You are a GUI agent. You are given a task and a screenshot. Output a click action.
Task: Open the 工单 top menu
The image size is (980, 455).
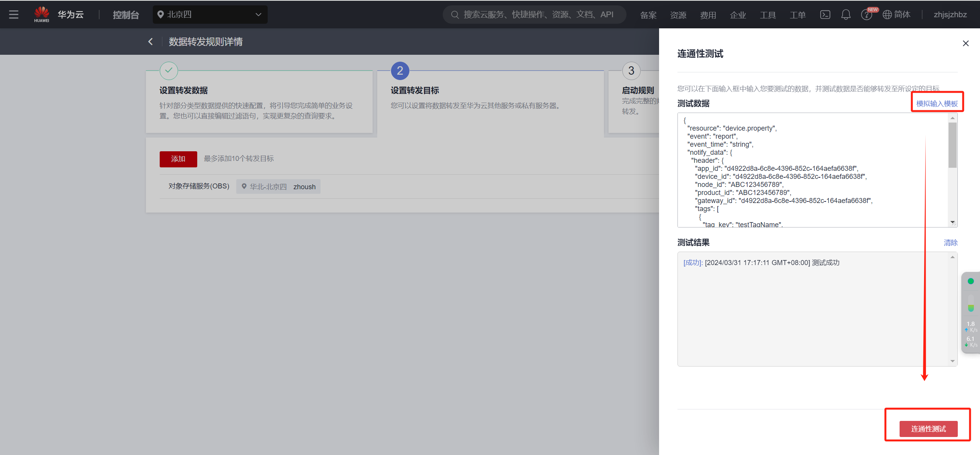(797, 15)
